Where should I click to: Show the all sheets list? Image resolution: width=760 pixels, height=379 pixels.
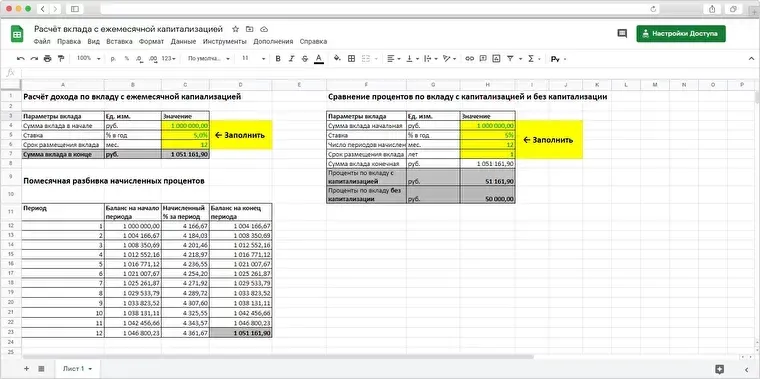click(x=41, y=369)
